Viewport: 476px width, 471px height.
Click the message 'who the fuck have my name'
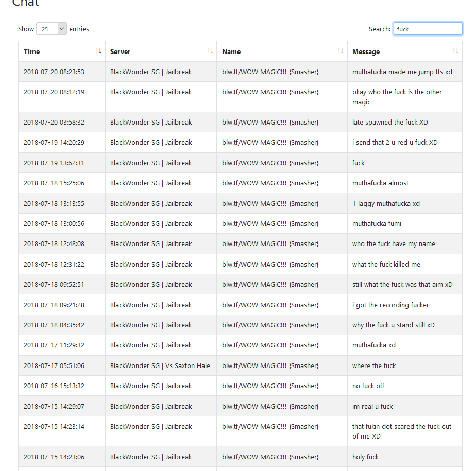(394, 244)
